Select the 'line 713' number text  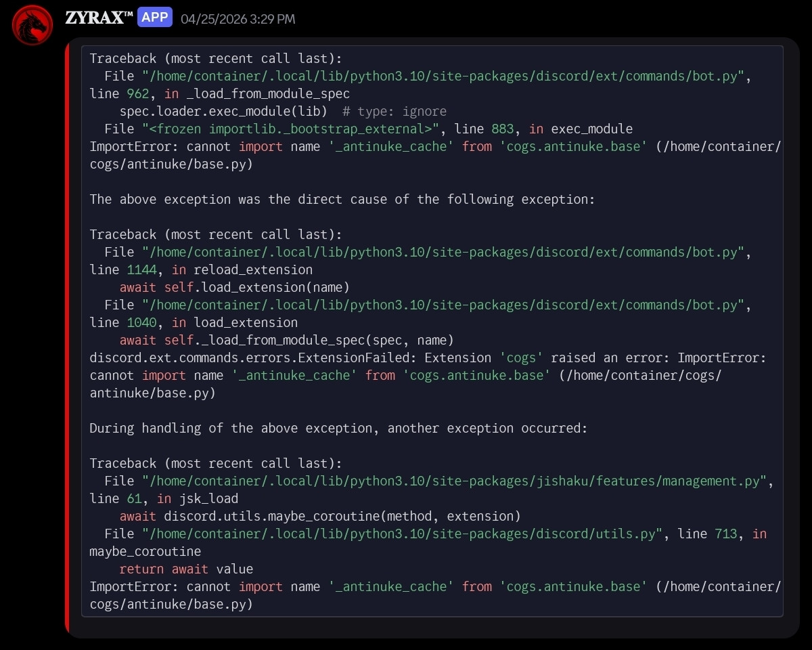tap(708, 534)
